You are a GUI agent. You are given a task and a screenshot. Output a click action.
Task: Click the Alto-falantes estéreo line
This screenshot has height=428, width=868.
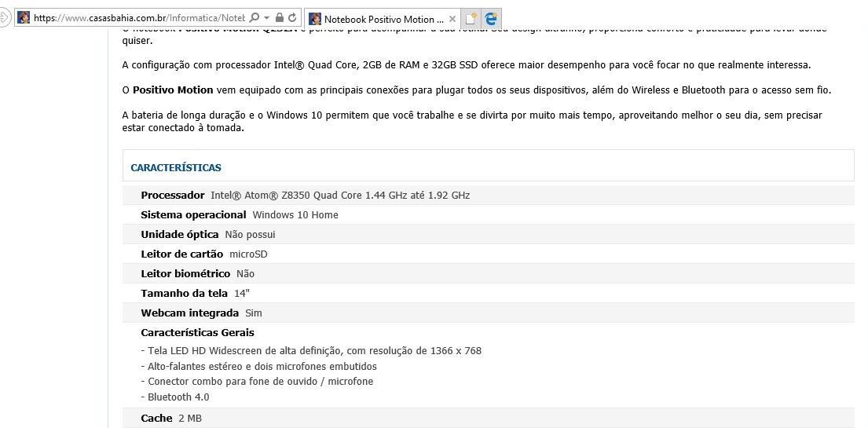click(258, 366)
